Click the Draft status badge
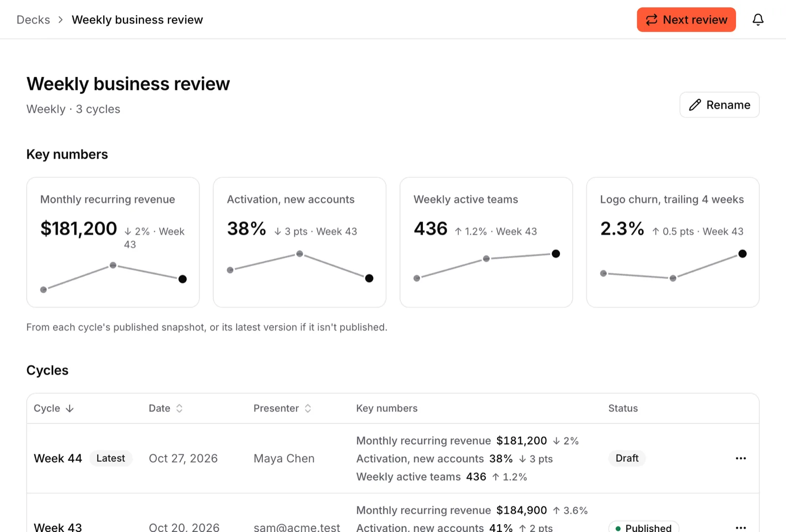The width and height of the screenshot is (786, 532). click(627, 458)
